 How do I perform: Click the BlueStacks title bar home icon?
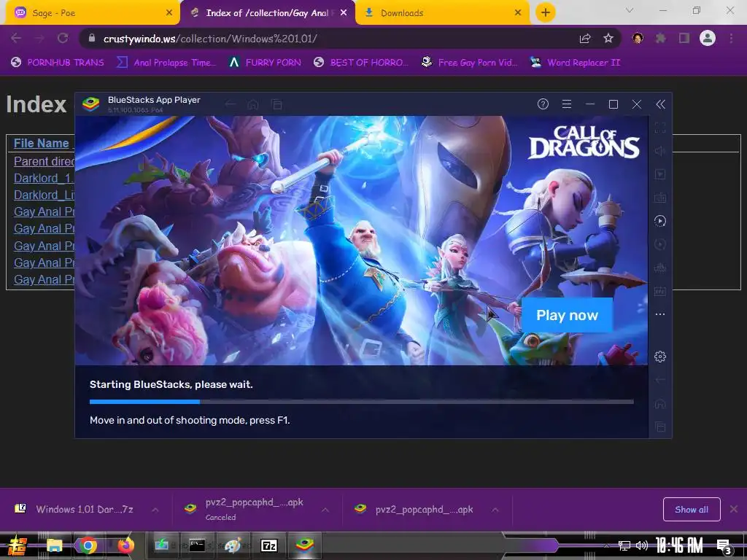pos(253,104)
